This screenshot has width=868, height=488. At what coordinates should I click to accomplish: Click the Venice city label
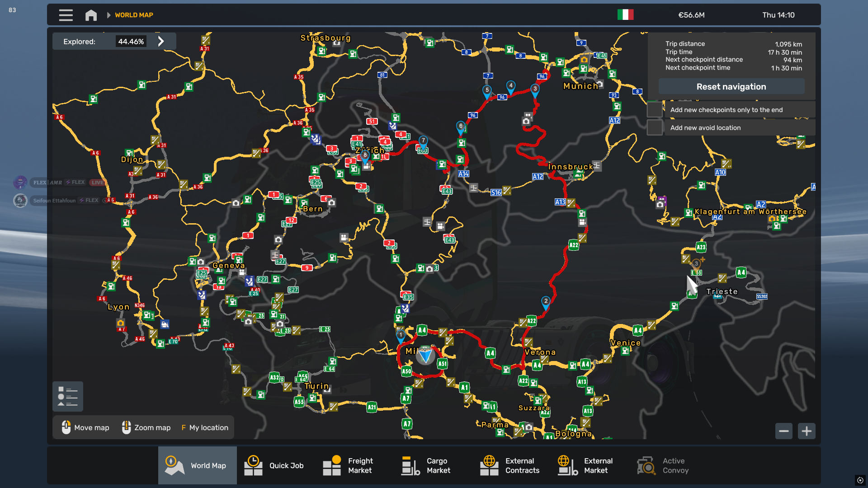pyautogui.click(x=625, y=343)
